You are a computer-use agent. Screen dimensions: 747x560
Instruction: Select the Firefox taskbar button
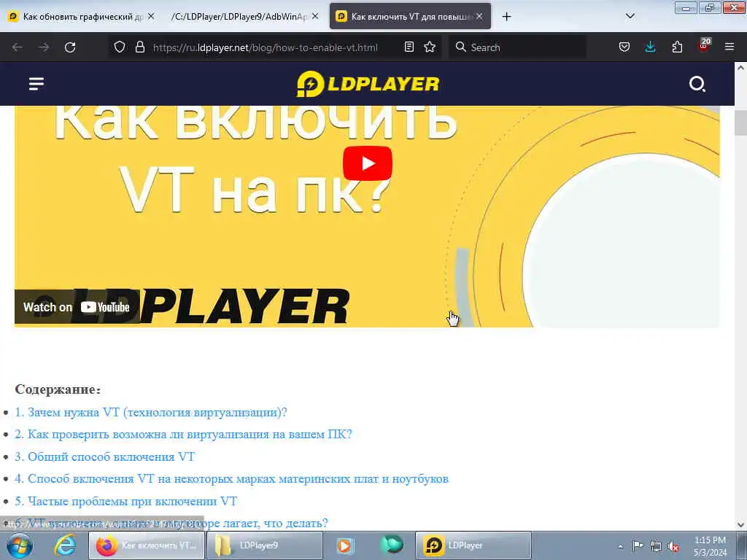pyautogui.click(x=147, y=545)
